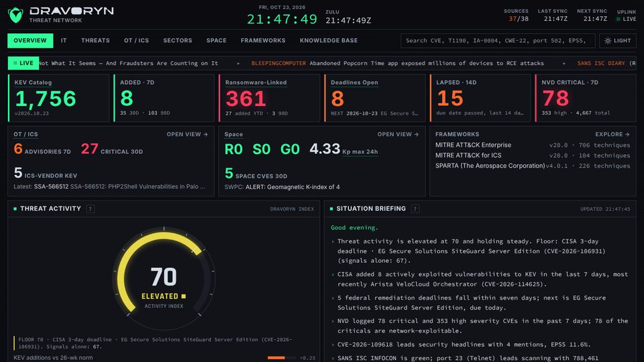Image resolution: width=644 pixels, height=362 pixels.
Task: Click the SPARTA Aerospace Corporation row
Action: [533, 166]
